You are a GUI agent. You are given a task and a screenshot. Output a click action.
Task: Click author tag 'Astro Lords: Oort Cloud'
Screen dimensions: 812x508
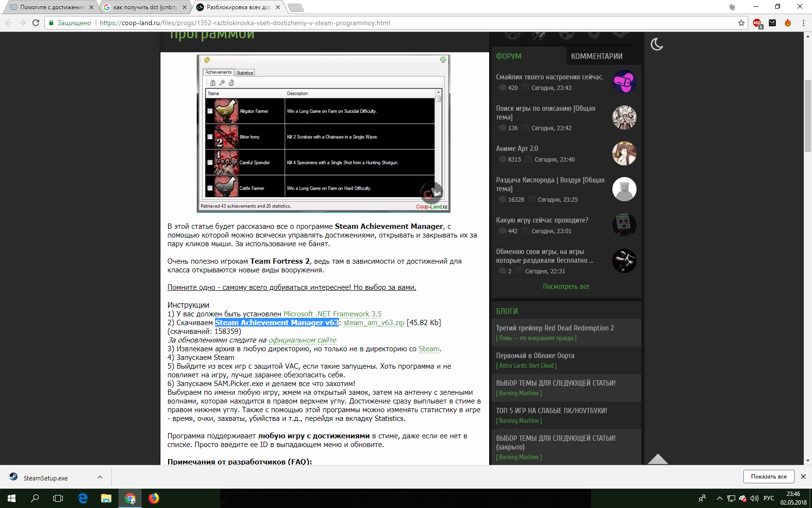(526, 366)
